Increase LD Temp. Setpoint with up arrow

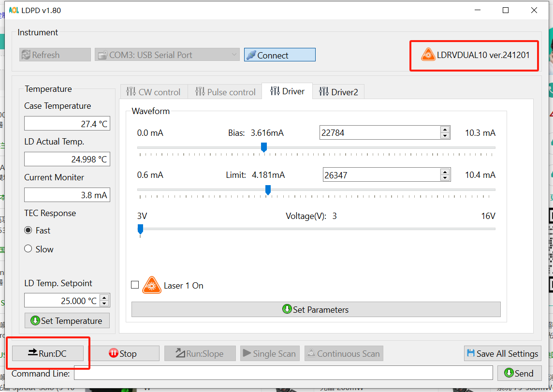(x=104, y=298)
